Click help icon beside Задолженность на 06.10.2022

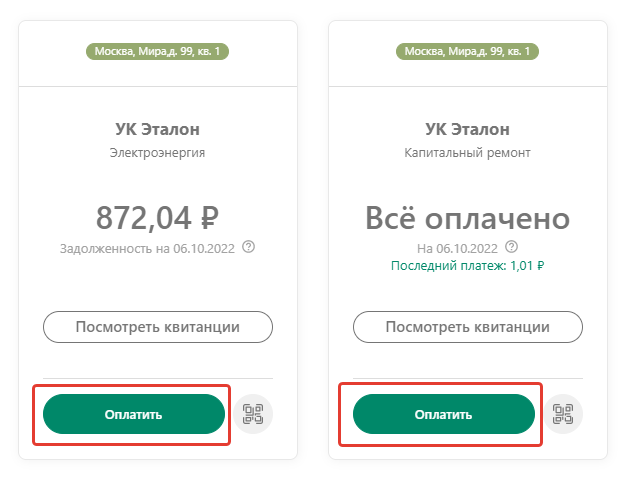coord(249,247)
